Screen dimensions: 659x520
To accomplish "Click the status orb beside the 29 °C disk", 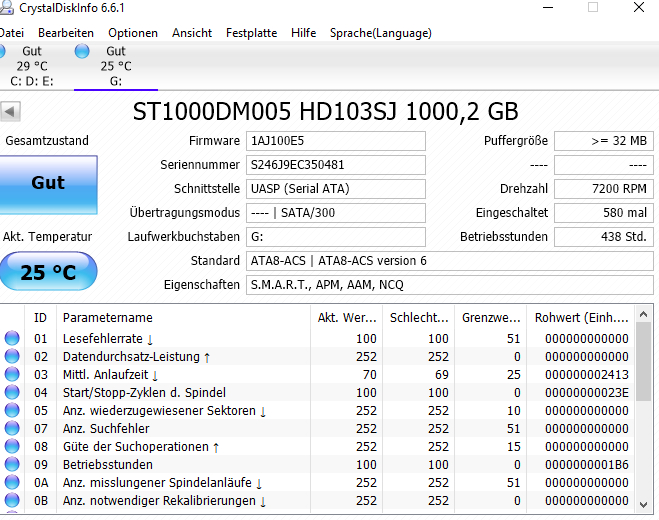I will tap(2, 51).
